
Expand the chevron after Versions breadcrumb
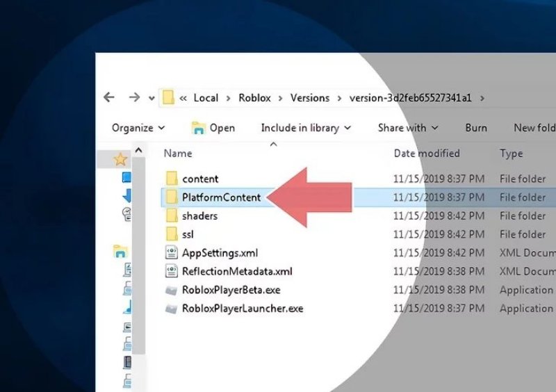pyautogui.click(x=339, y=98)
